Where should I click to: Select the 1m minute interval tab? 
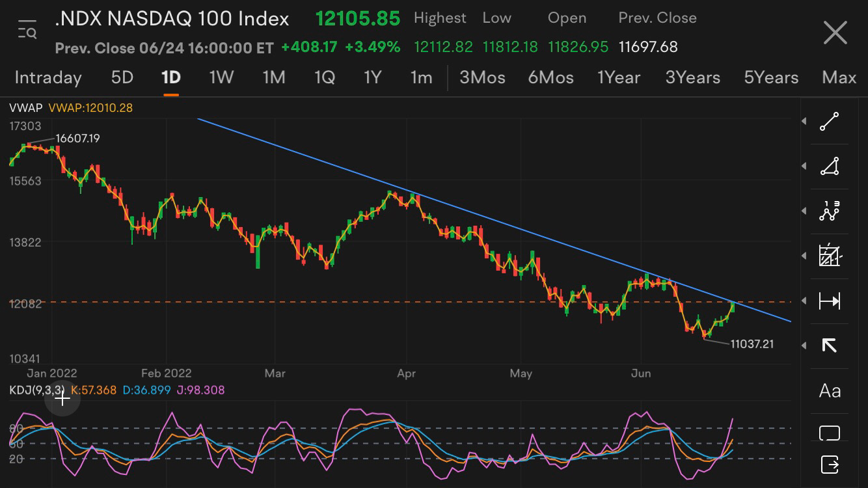(421, 77)
